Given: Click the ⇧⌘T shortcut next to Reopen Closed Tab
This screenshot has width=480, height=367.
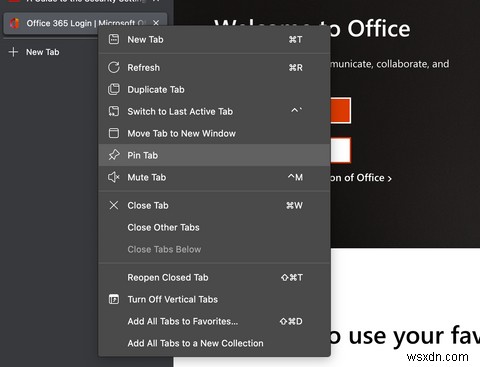Looking at the screenshot, I should click(292, 278).
